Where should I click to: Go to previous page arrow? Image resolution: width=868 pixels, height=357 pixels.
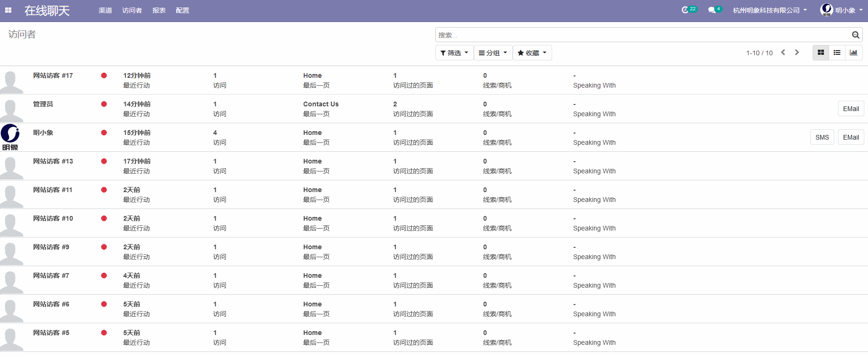pos(783,52)
